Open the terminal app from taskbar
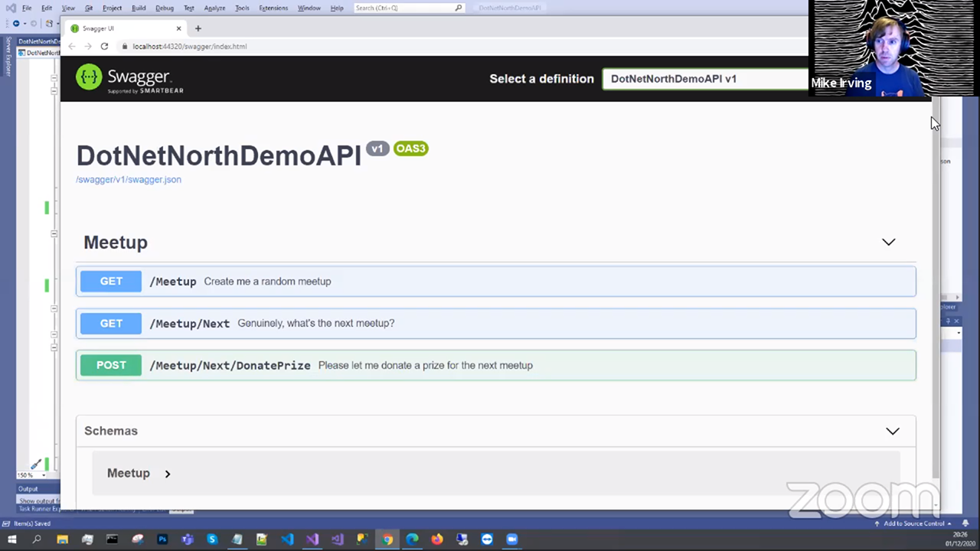This screenshot has width=980, height=551. coord(112,540)
